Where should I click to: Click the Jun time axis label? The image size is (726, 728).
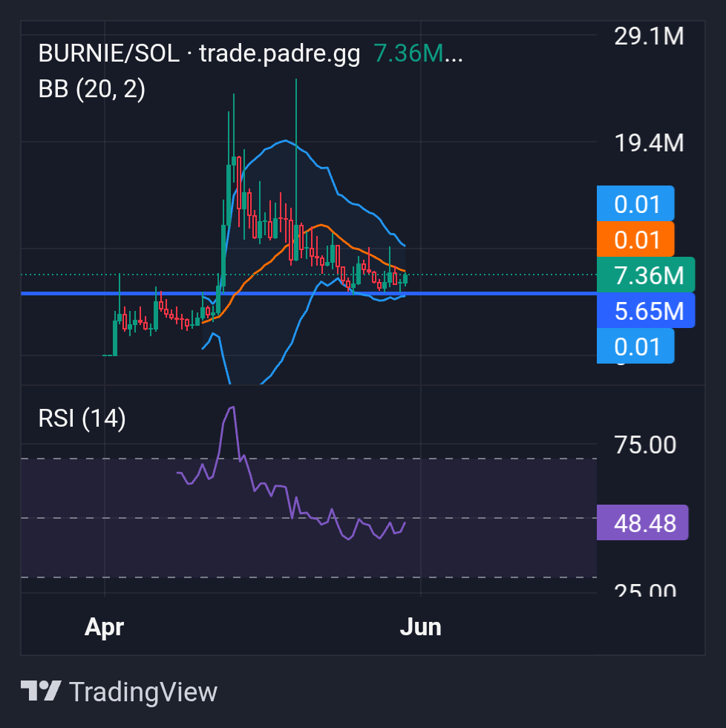point(420,627)
